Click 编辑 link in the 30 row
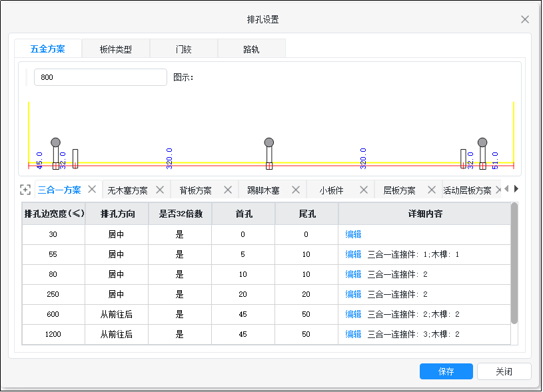This screenshot has height=392, width=543. click(353, 234)
